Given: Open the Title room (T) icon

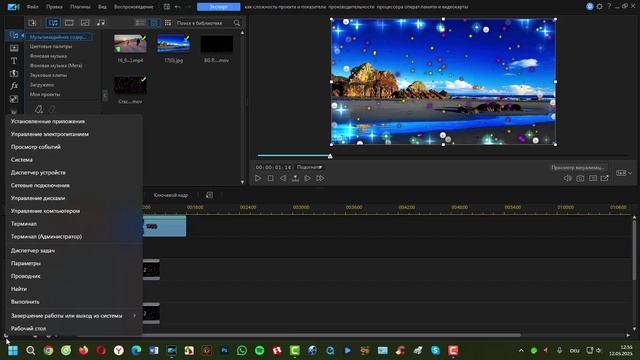Looking at the screenshot, I should click(x=14, y=61).
